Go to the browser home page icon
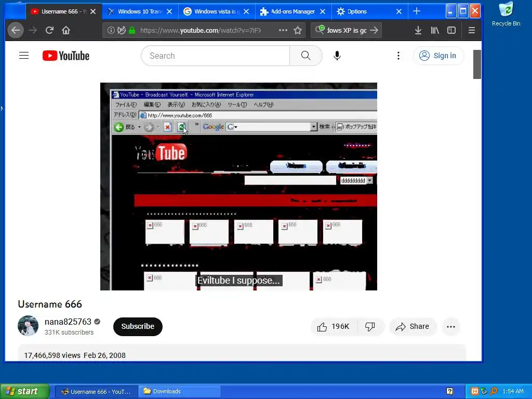 click(66, 31)
